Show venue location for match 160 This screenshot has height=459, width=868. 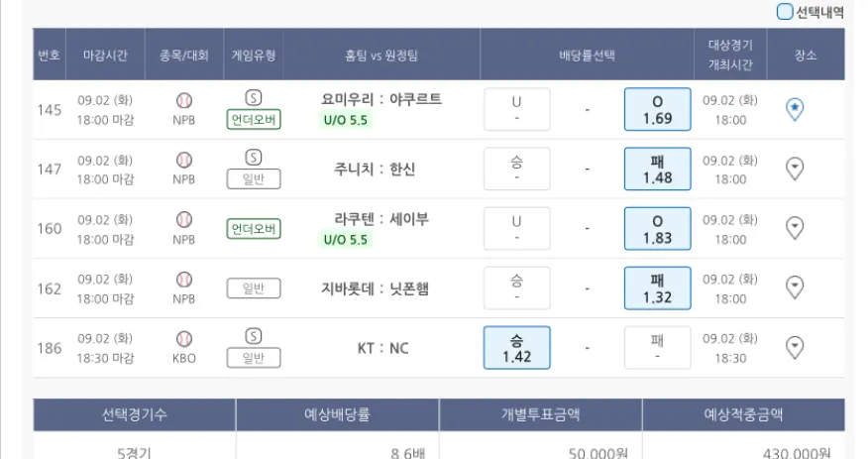point(794,228)
